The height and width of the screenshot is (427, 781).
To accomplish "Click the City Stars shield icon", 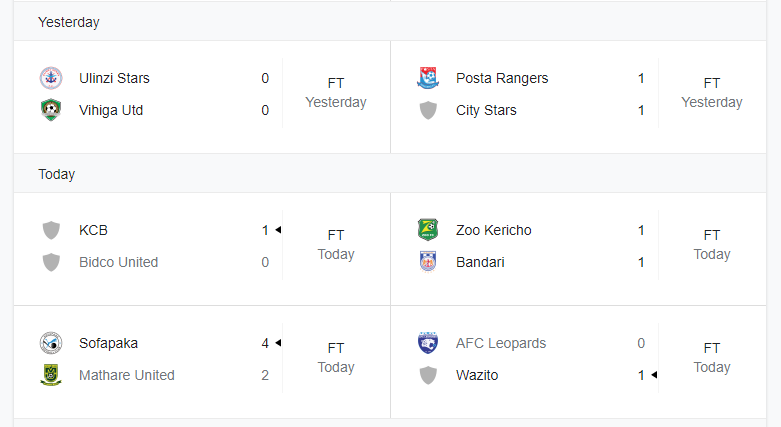I will click(428, 110).
